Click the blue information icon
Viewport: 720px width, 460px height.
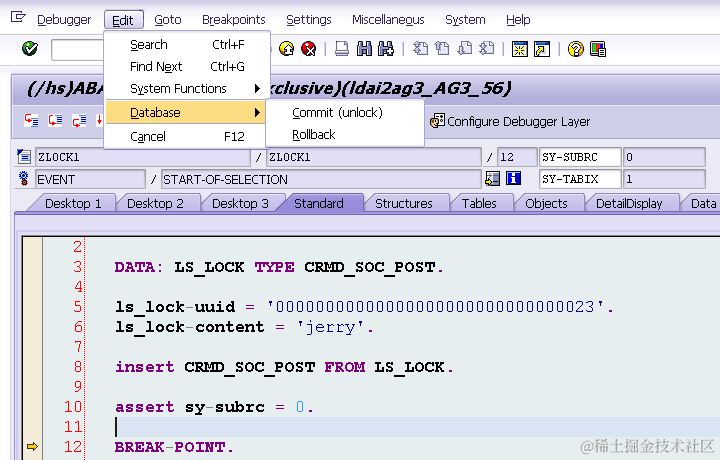513,178
